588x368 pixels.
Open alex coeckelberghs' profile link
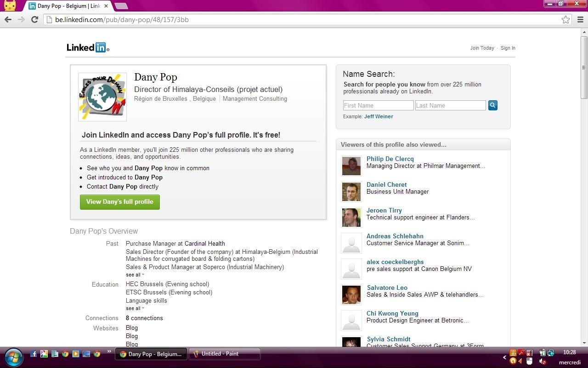(395, 262)
